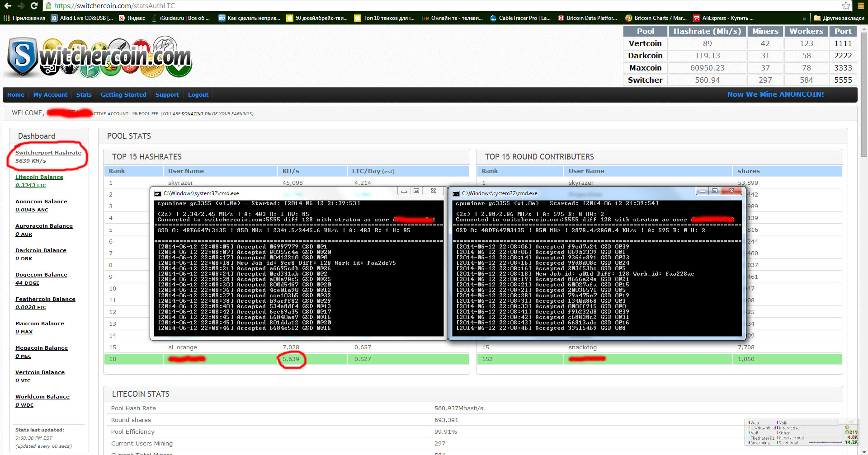Click 5,639 hashrate value in green row

(x=291, y=359)
